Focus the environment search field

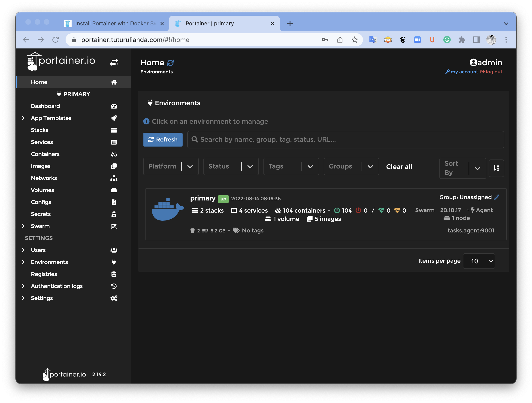click(346, 140)
